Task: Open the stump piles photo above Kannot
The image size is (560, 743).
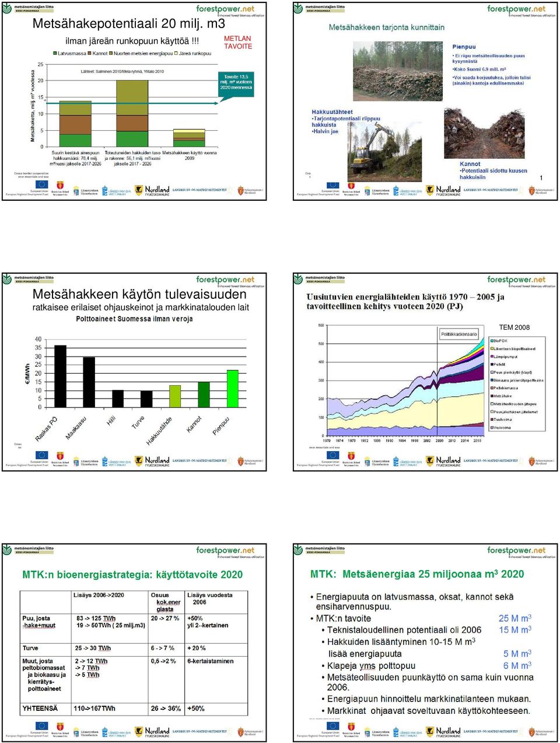Action: tap(485, 133)
